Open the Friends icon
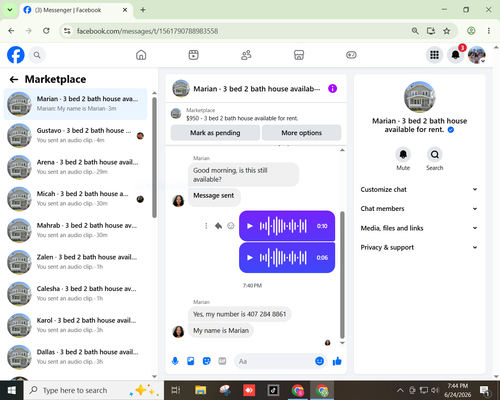Image resolution: width=500 pixels, height=400 pixels. [246, 55]
